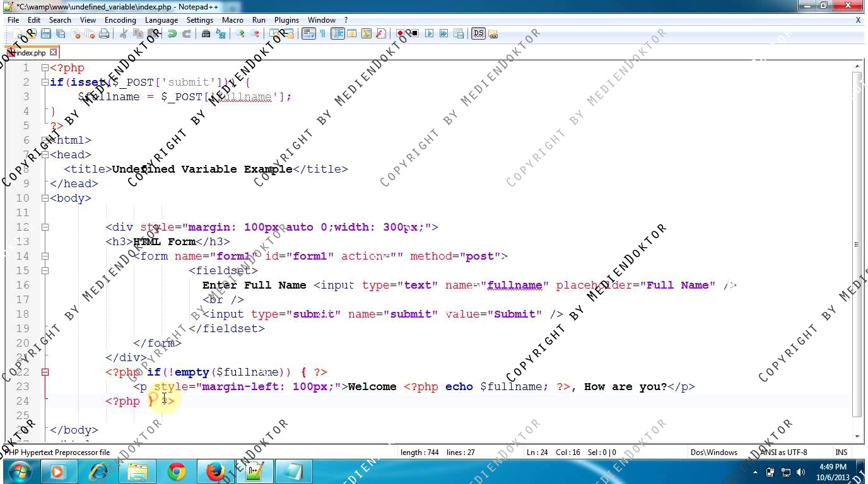Screen dimensions: 868x484
Task: Click the volume speaker tray icon
Action: pyautogui.click(x=801, y=471)
